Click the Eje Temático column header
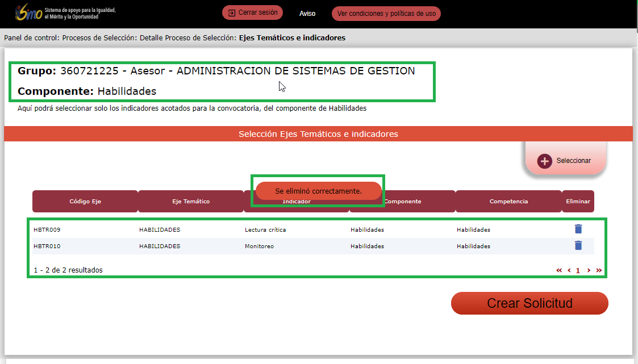This screenshot has height=364, width=638. 191,202
